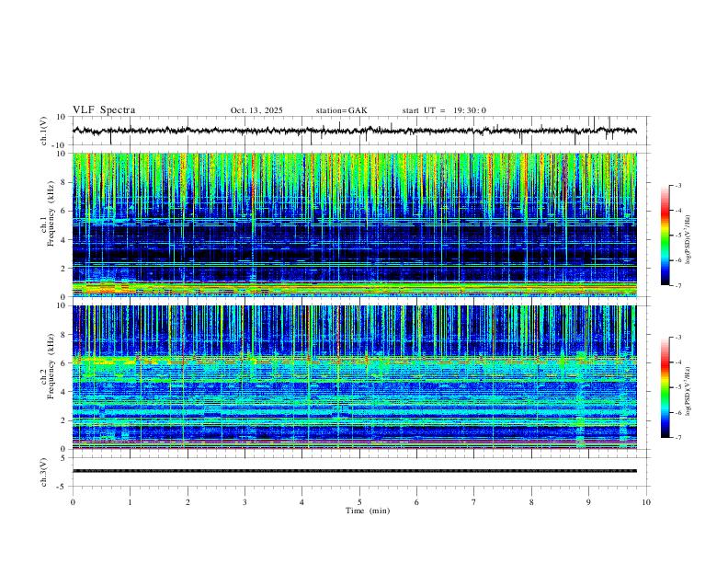This screenshot has height=563, width=728.
Task: Click the ch.2 spectrogram panel
Action: click(355, 377)
